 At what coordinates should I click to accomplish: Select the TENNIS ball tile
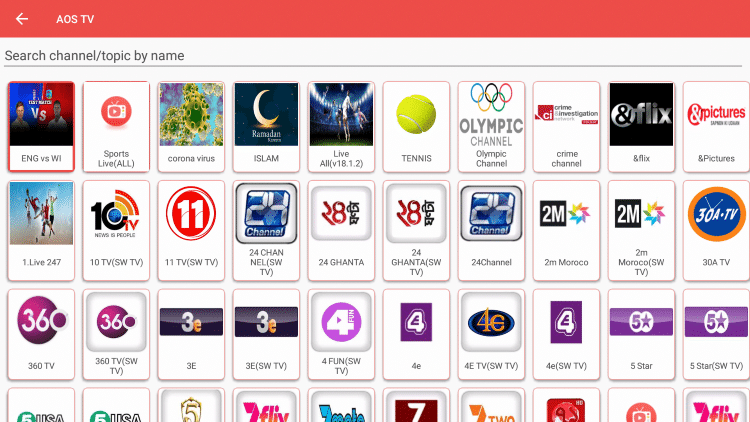[416, 126]
